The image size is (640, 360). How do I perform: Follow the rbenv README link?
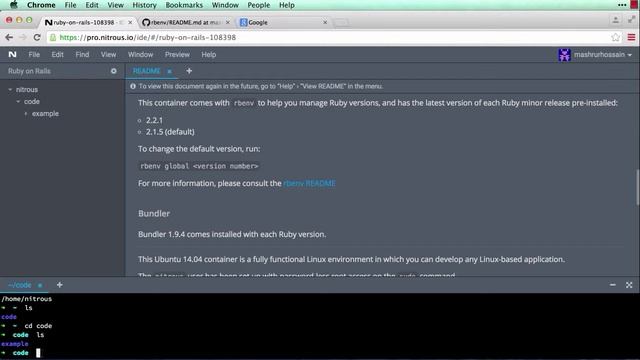click(x=309, y=183)
